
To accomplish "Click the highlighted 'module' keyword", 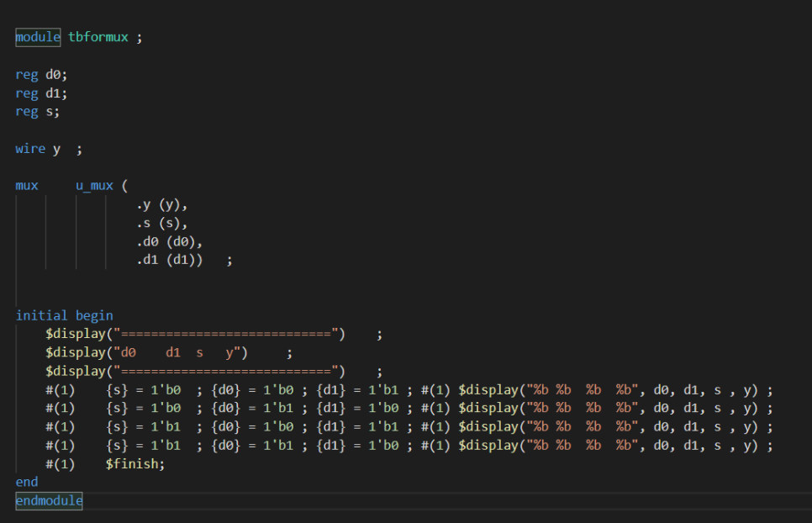I will coord(38,37).
